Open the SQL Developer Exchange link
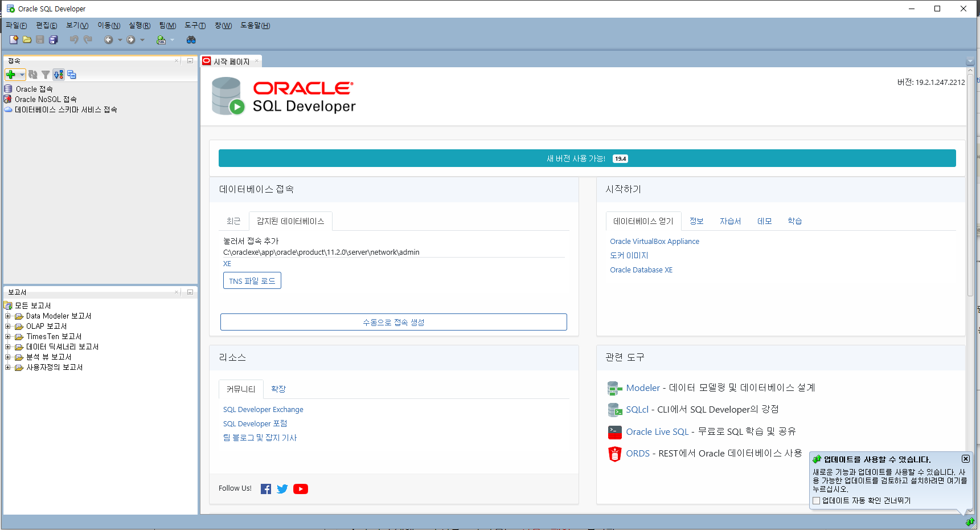The image size is (980, 530). tap(263, 410)
